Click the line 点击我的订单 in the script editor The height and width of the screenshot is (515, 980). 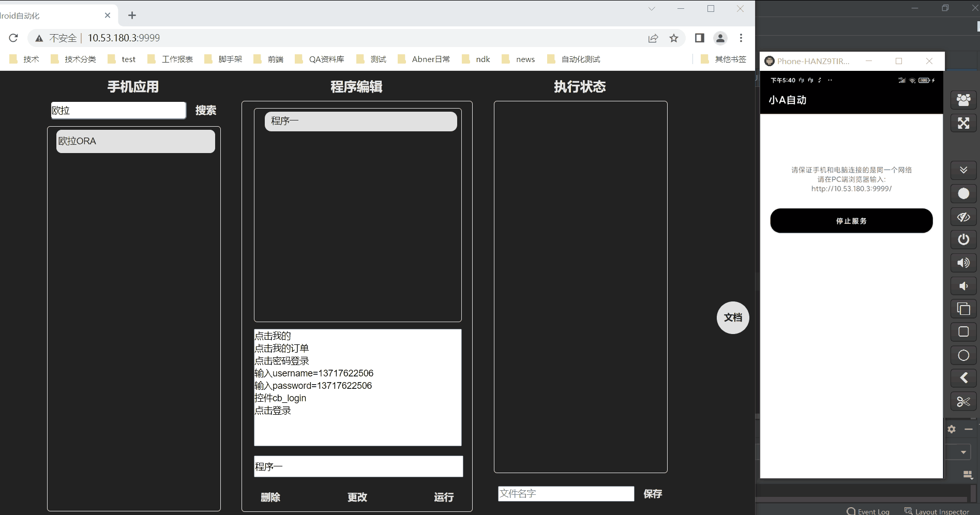tap(282, 349)
